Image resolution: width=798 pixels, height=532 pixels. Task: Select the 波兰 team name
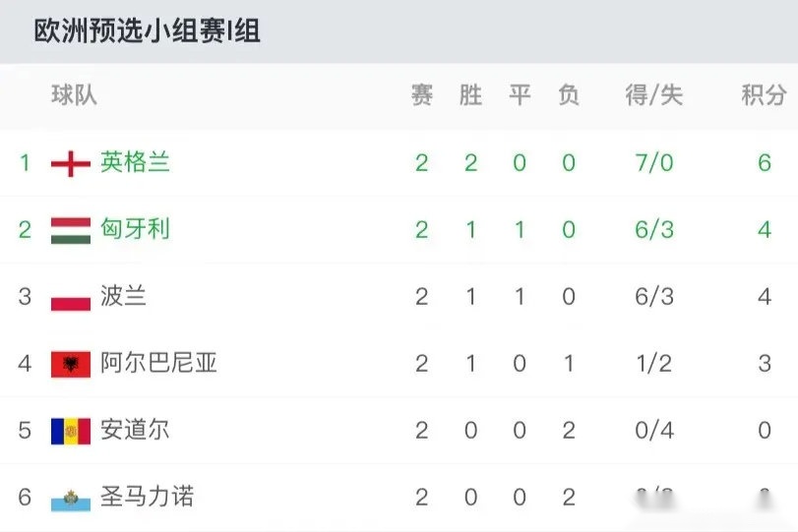point(124,296)
